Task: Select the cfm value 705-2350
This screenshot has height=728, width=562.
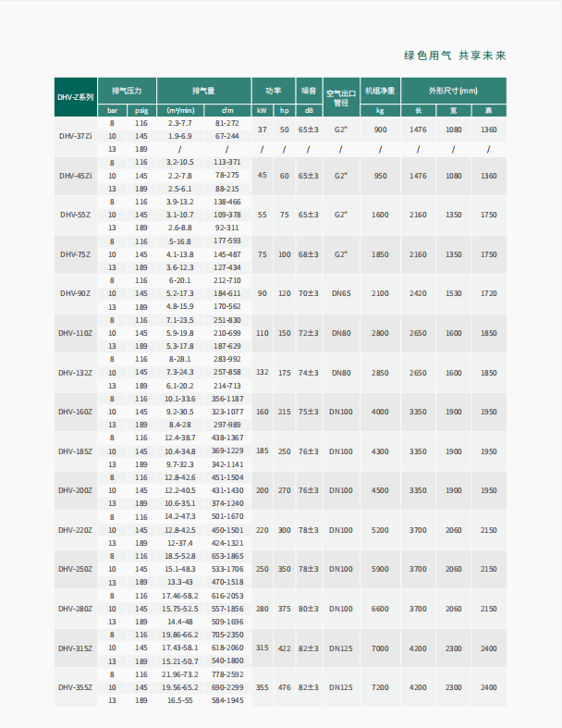Action: click(x=227, y=635)
